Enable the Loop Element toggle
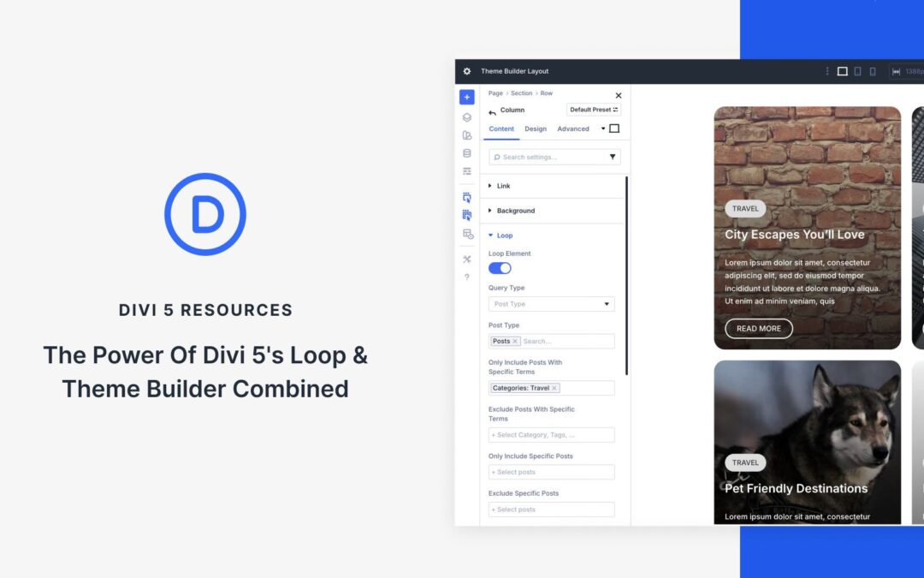This screenshot has height=578, width=924. (x=500, y=267)
